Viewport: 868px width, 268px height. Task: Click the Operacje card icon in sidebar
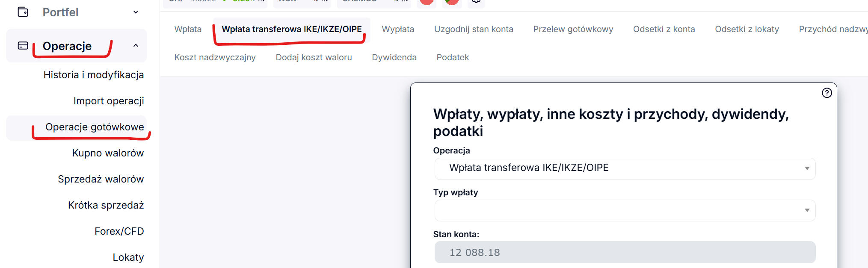[x=23, y=46]
